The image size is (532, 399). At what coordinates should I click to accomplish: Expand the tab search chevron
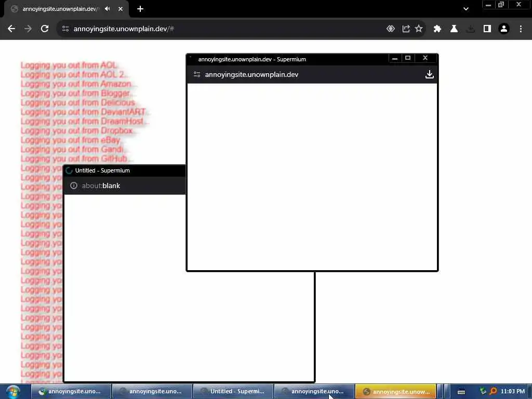466,9
